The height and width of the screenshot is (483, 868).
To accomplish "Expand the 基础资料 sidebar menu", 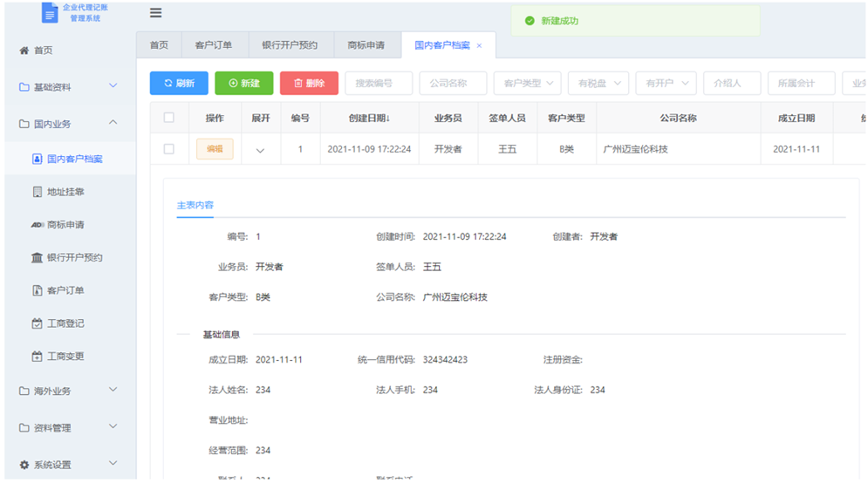I will pos(113,85).
